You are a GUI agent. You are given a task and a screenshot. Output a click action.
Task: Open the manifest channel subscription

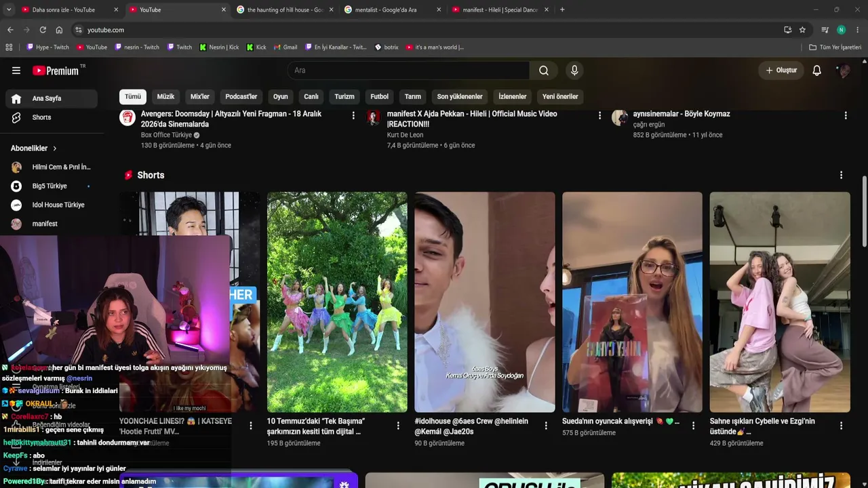point(52,224)
